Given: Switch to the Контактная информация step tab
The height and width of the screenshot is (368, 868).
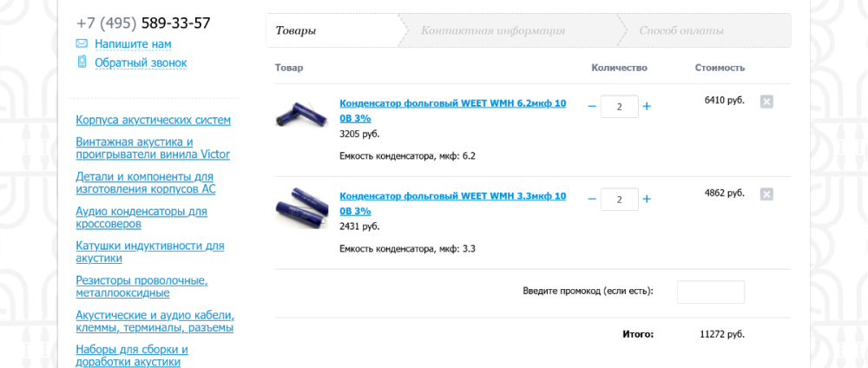Looking at the screenshot, I should point(493,31).
